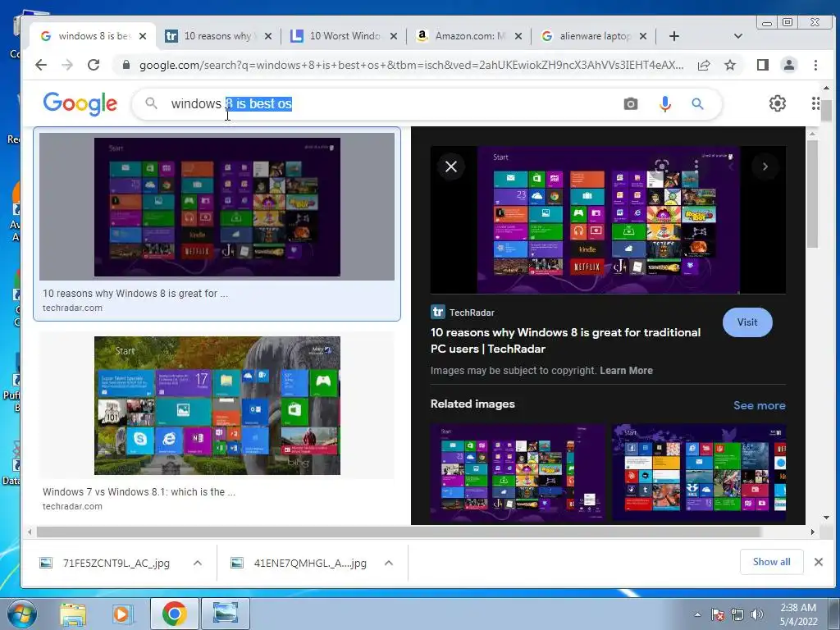Click the Google Lens icon on preview
840x630 pixels.
click(662, 166)
